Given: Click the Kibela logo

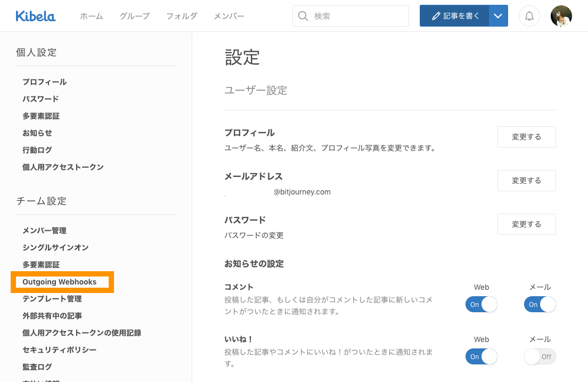Looking at the screenshot, I should 35,16.
